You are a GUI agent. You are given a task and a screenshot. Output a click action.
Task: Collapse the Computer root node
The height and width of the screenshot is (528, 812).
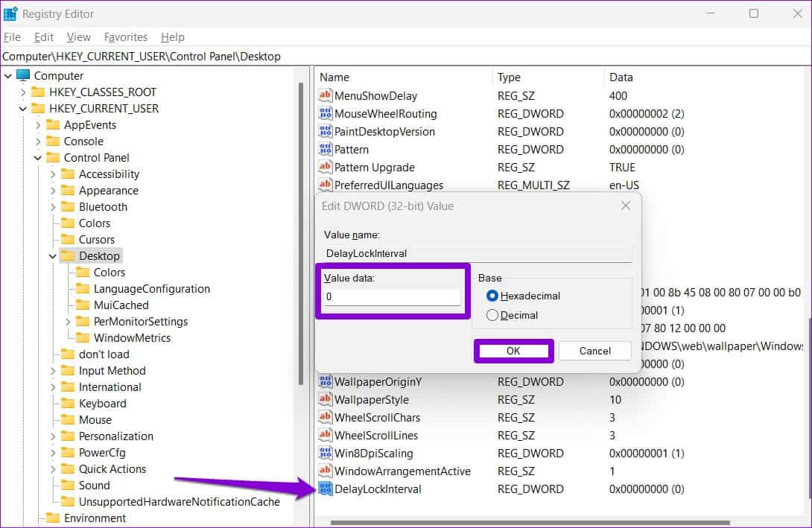[7, 75]
